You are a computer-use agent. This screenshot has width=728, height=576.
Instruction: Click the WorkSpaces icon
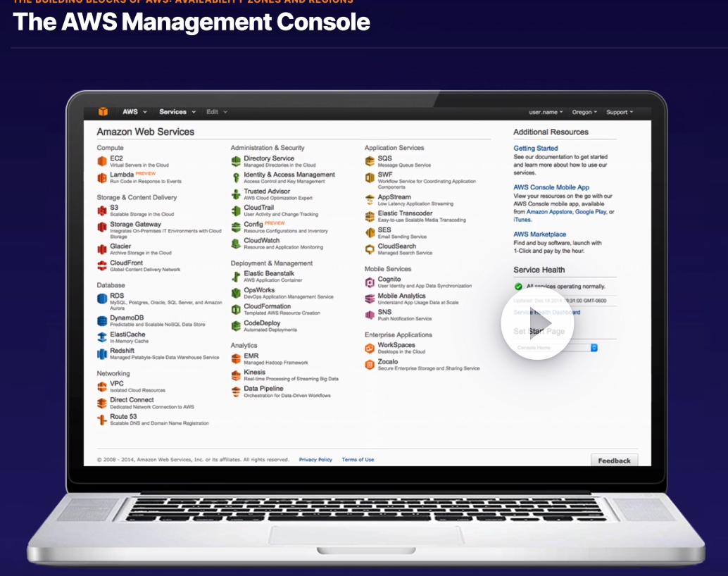(x=370, y=349)
